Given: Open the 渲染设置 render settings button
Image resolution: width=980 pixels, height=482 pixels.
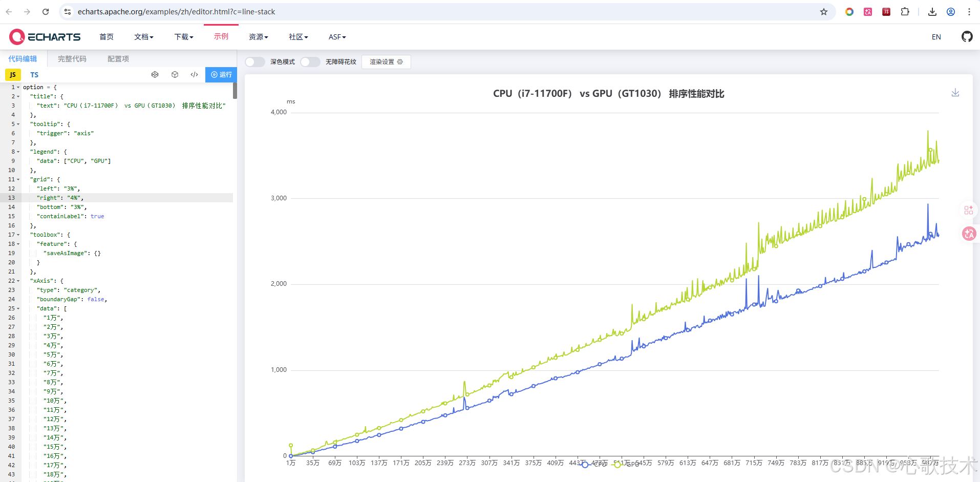Looking at the screenshot, I should pyautogui.click(x=386, y=62).
